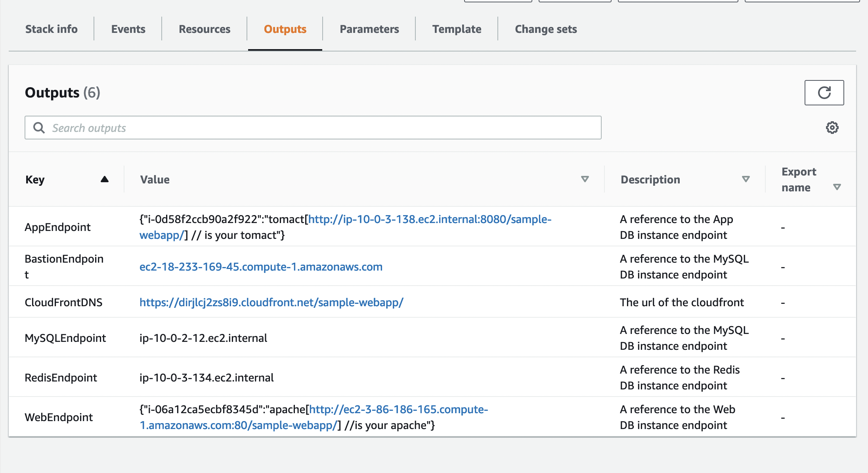Screen dimensions: 868x473
Task: Open the Parameters tab
Action: pos(369,29)
